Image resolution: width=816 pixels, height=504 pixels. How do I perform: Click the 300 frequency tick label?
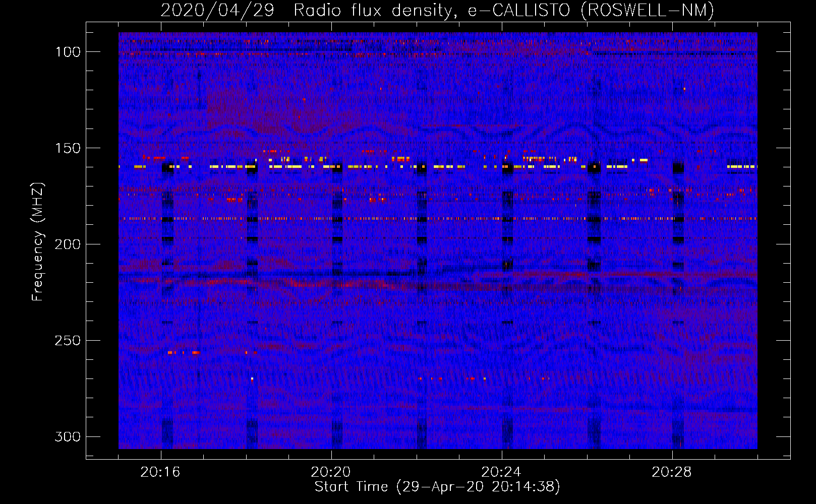(x=68, y=436)
